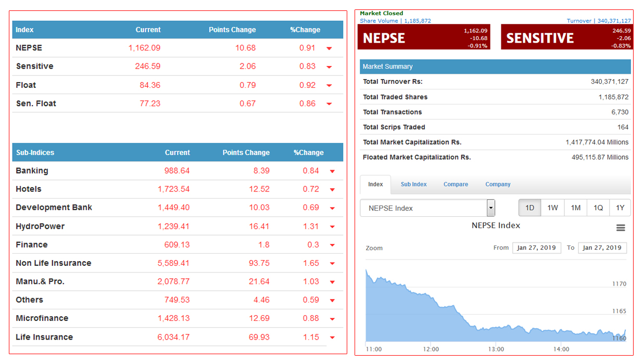
Task: Click the Microfinance row down-arrow indicator
Action: (x=332, y=319)
